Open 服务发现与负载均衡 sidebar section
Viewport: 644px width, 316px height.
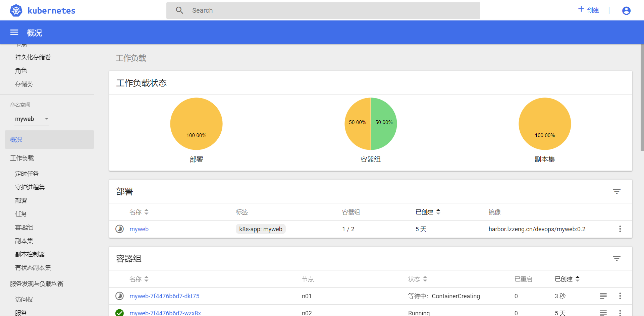37,284
